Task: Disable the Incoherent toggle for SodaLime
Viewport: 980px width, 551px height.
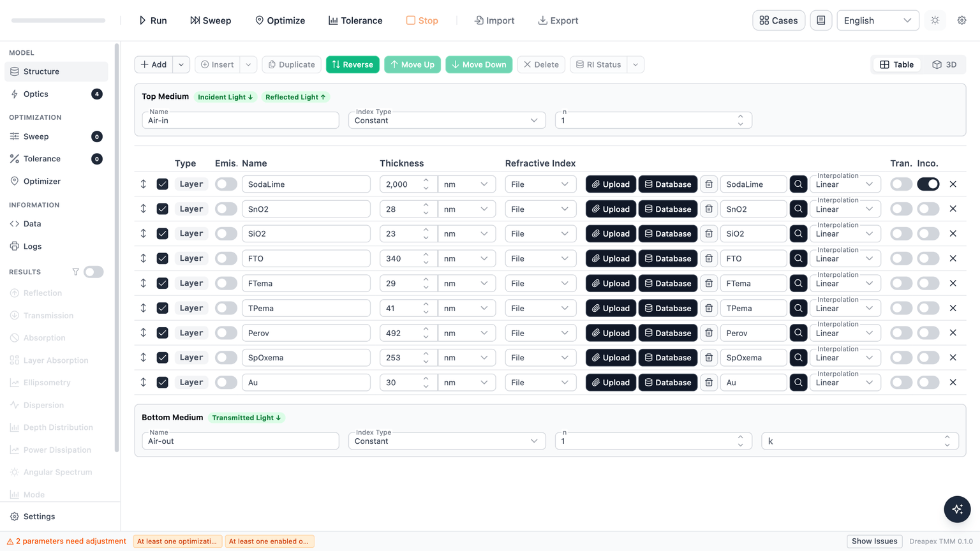Action: 928,184
